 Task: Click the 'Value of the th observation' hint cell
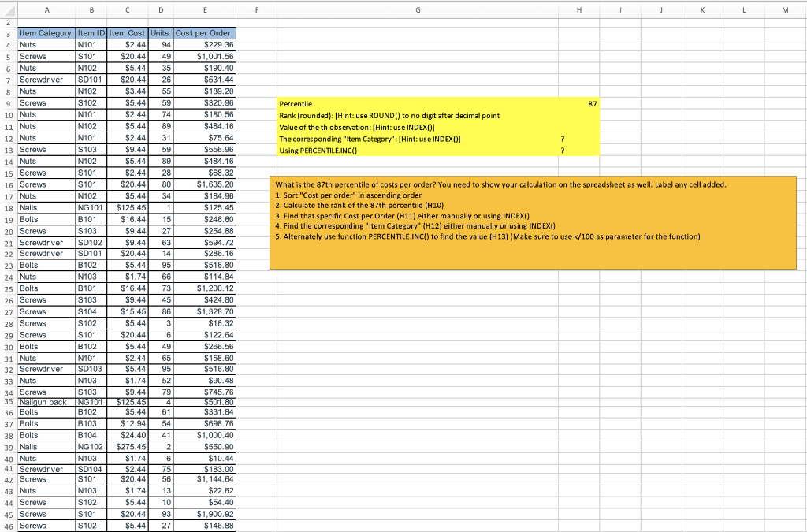tap(355, 127)
